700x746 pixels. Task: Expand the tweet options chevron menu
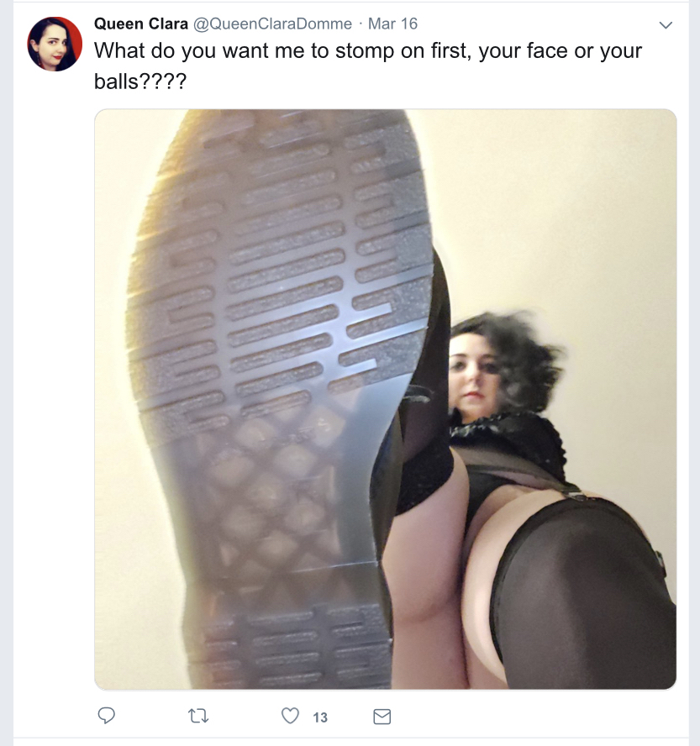(x=666, y=24)
